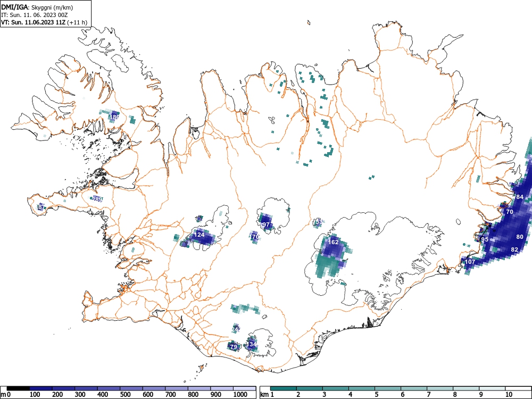Click the 80 visibility value label

(x=520, y=237)
